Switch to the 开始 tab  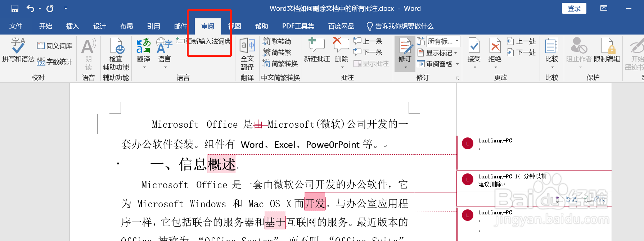(x=46, y=26)
